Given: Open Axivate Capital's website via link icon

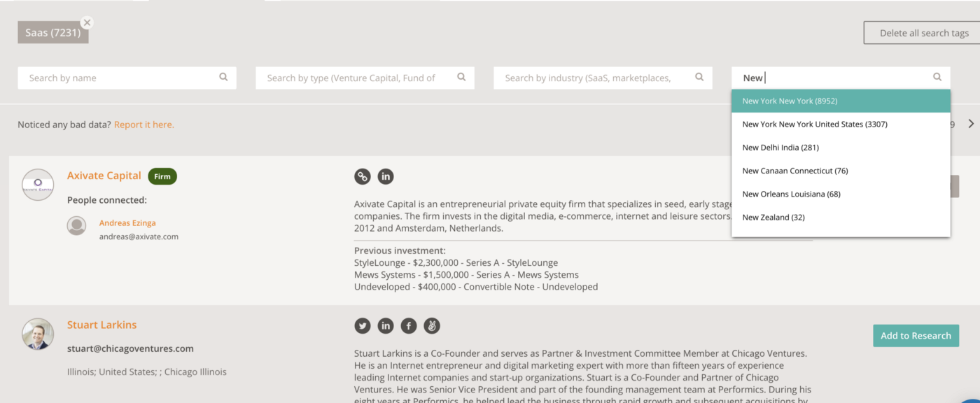Looking at the screenshot, I should [362, 176].
